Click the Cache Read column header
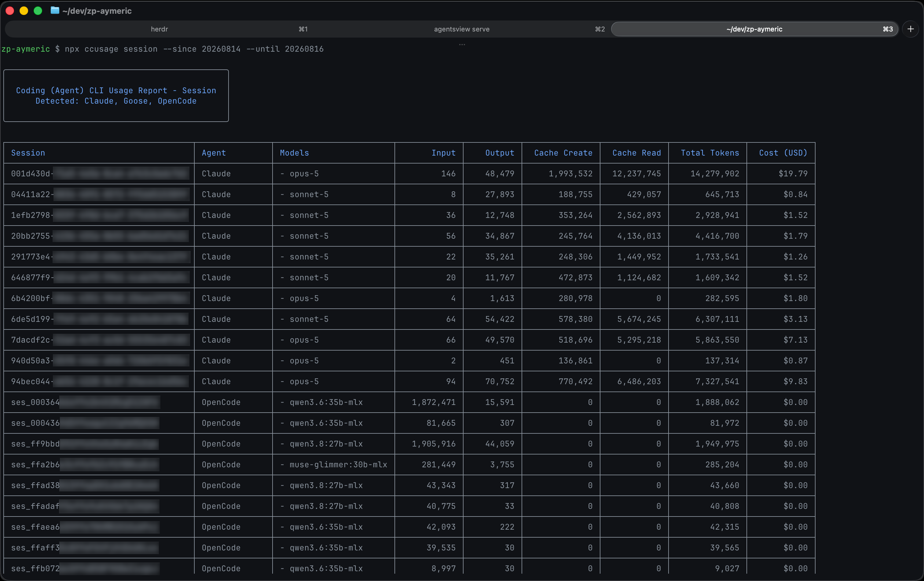Viewport: 924px width, 581px height. [636, 153]
